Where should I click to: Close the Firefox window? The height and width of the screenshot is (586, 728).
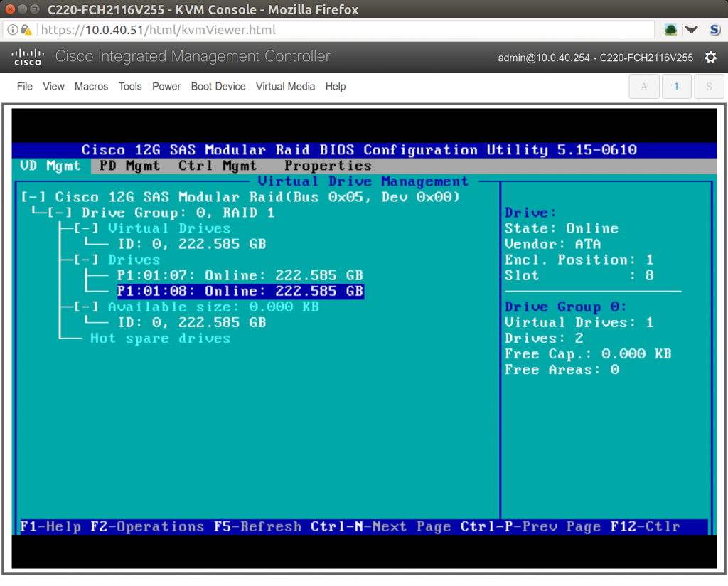(10, 9)
